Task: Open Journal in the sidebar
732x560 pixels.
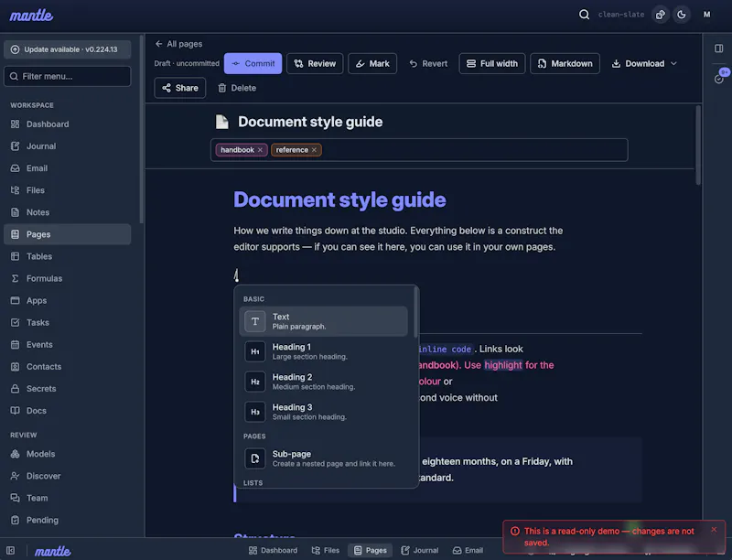Action: (x=67, y=146)
